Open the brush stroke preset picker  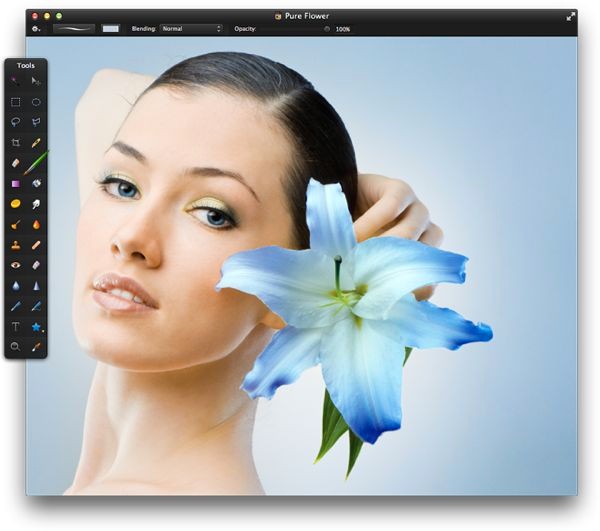tap(74, 29)
